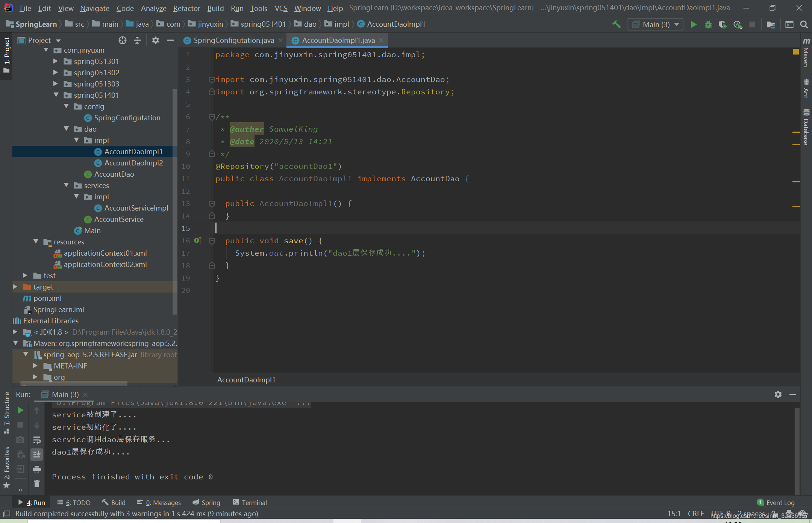Open Run panel settings gear
The height and width of the screenshot is (523, 812).
(778, 394)
